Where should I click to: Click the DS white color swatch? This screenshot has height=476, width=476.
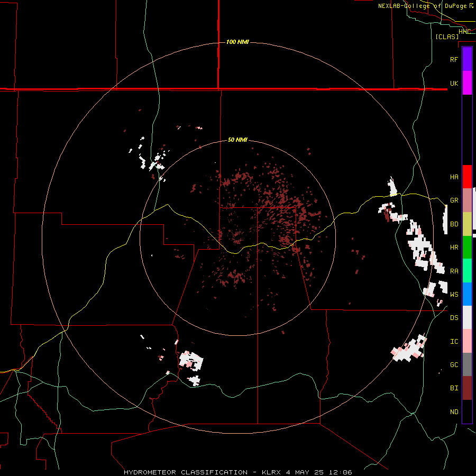(x=467, y=317)
